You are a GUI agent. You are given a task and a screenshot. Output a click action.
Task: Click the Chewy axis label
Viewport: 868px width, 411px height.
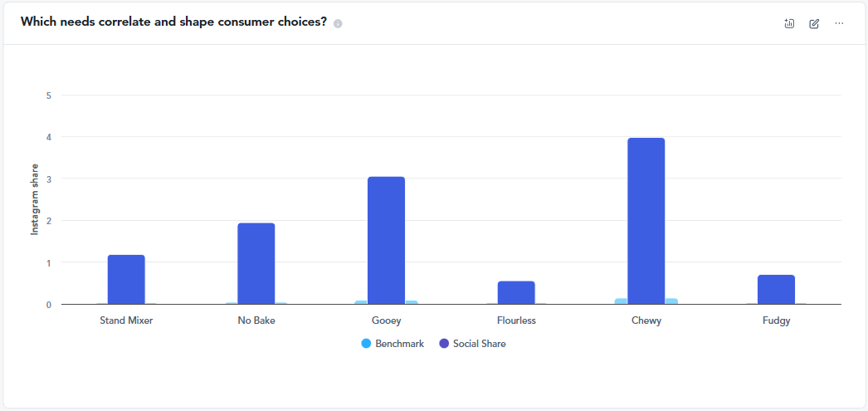pyautogui.click(x=646, y=320)
